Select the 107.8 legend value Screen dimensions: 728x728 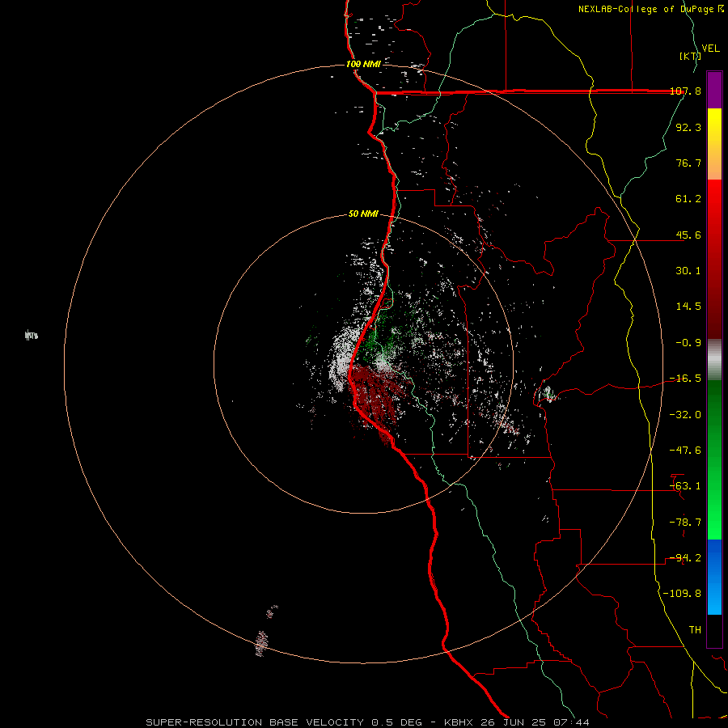point(686,91)
